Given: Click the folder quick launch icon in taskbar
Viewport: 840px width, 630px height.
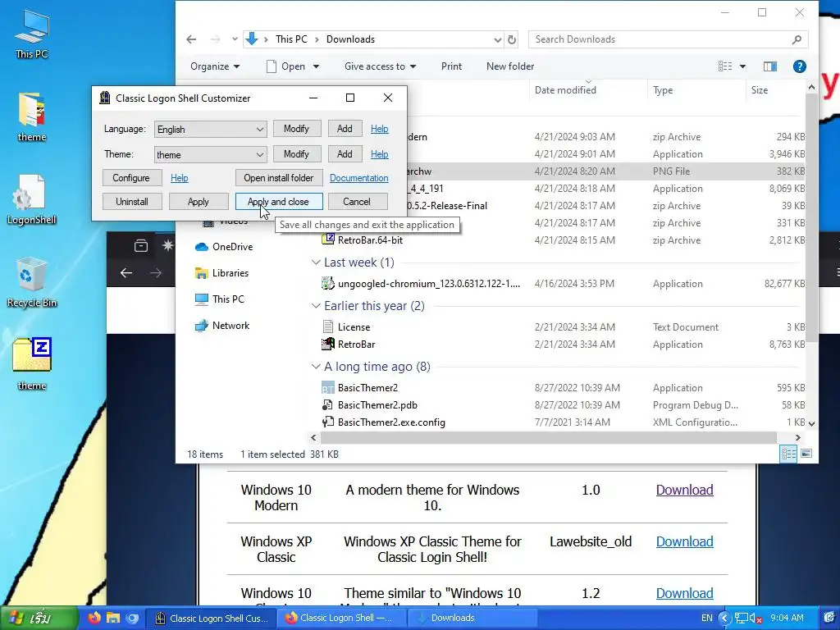Looking at the screenshot, I should pos(113,618).
